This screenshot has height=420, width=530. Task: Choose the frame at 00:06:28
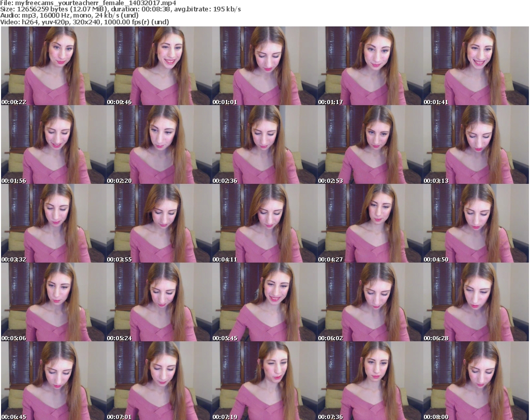click(476, 302)
